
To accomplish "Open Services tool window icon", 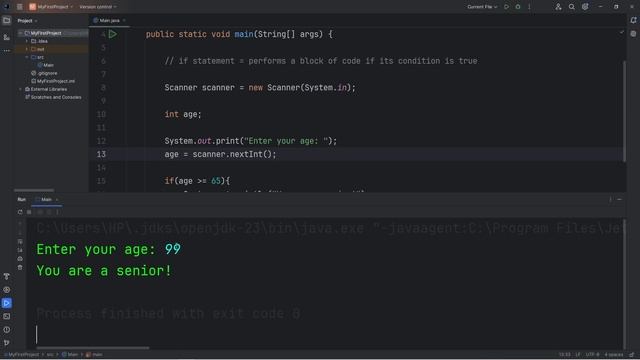I will pyautogui.click(x=7, y=290).
